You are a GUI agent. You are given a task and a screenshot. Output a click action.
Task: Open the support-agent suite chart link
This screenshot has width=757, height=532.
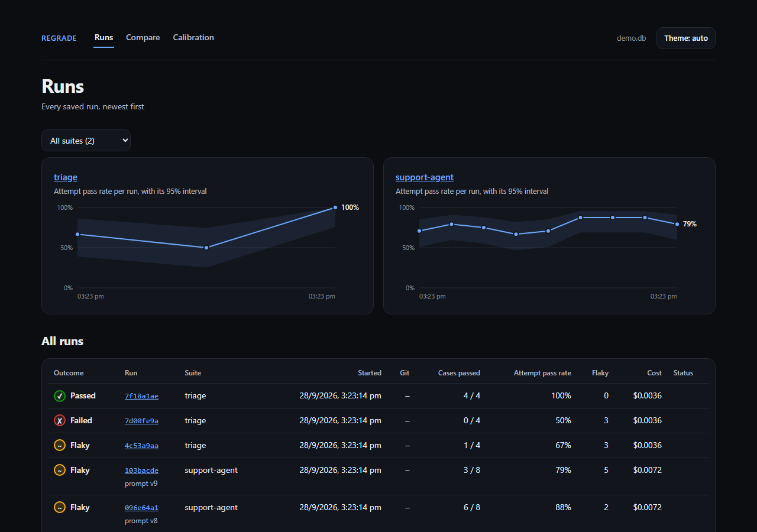click(425, 177)
